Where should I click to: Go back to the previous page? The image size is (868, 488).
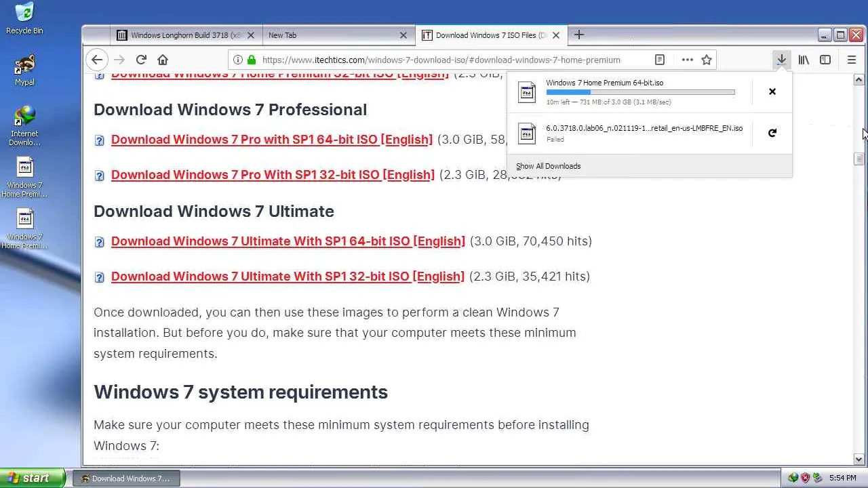pyautogui.click(x=97, y=60)
